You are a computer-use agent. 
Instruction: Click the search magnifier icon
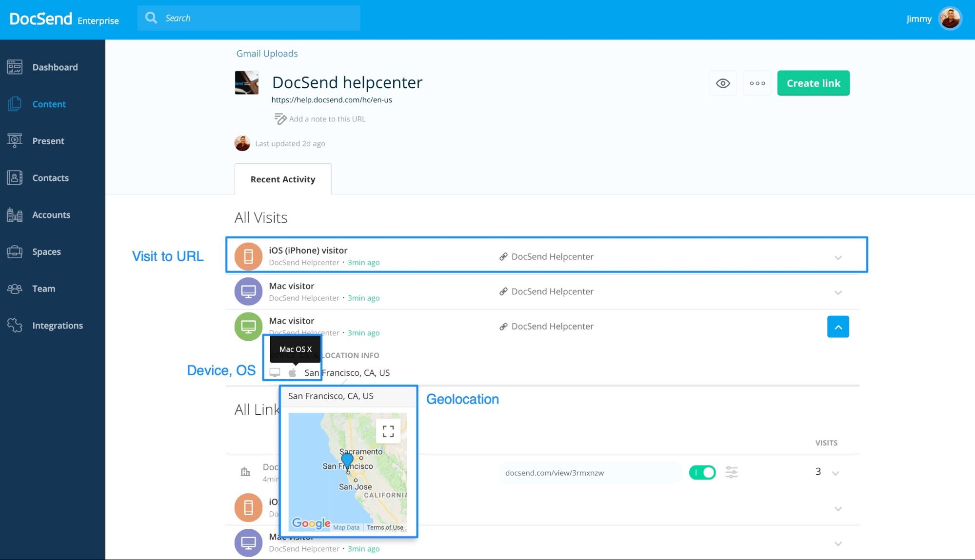151,18
